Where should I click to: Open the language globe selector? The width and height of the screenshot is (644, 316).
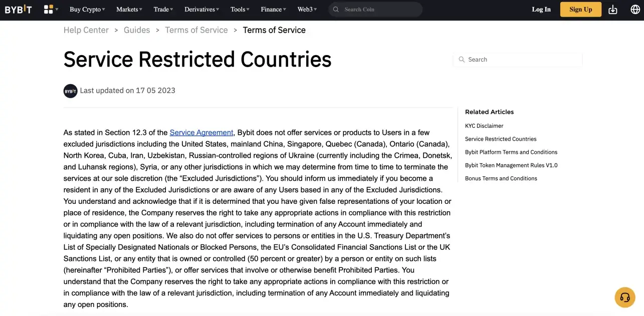[635, 9]
